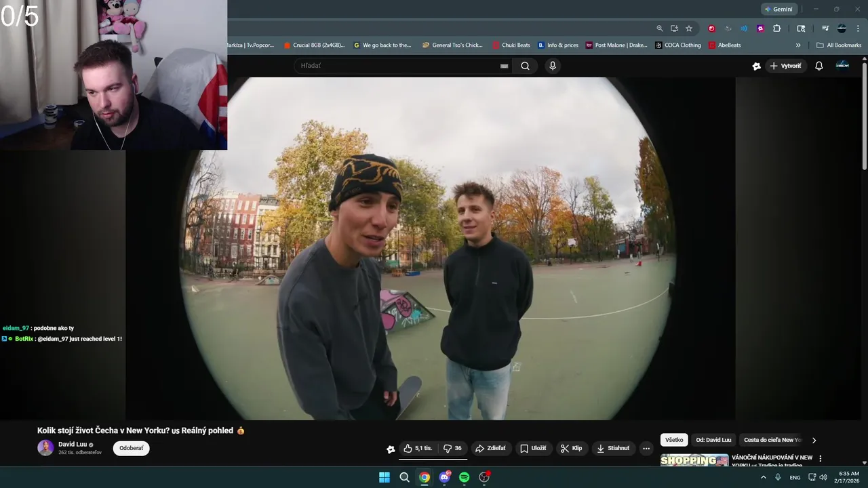Open YouTube notifications bell

point(818,66)
